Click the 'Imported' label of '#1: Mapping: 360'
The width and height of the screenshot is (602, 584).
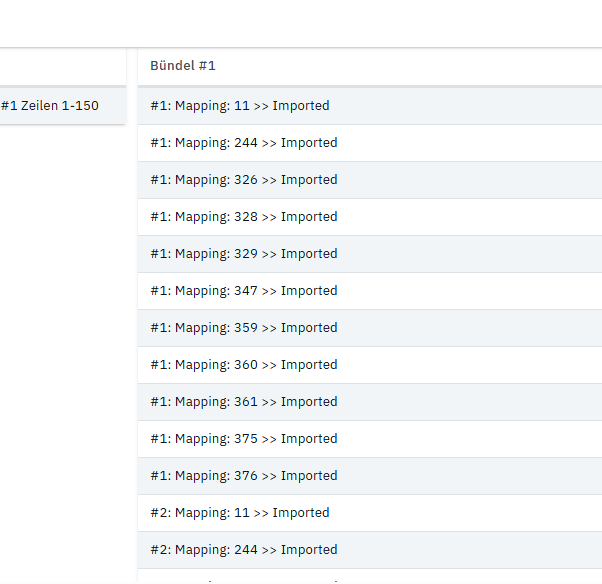(309, 365)
